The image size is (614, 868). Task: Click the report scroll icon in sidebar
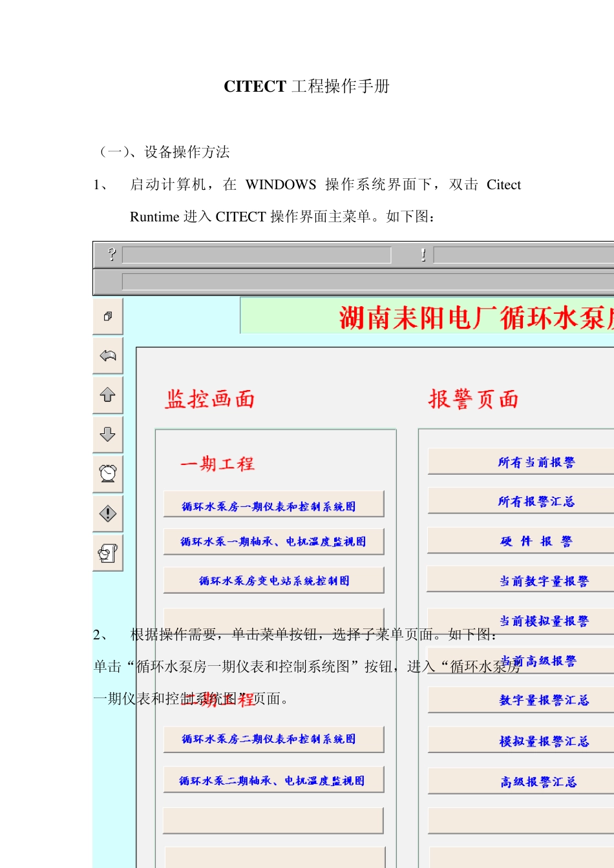(x=108, y=553)
